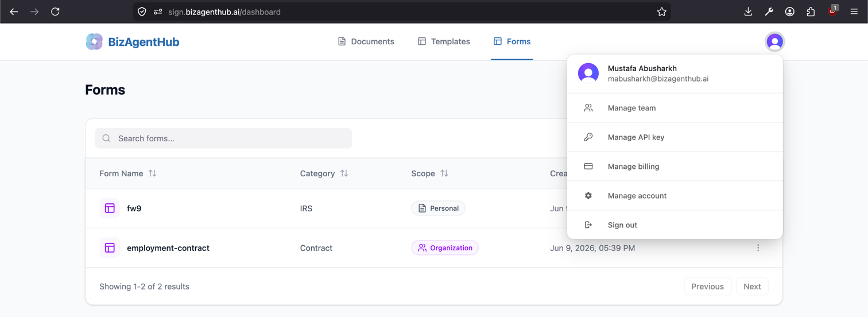The image size is (868, 317).
Task: Click the Jun 9, 2026, 05:39 PM date
Action: click(x=592, y=248)
